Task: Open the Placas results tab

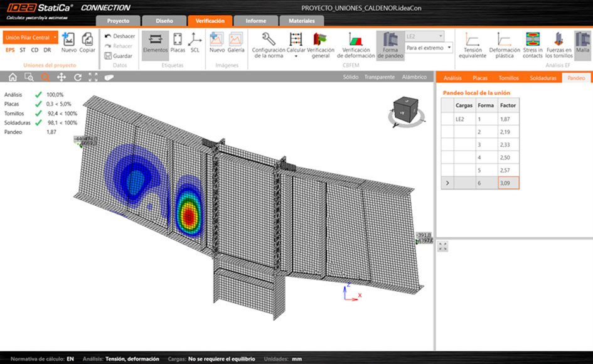Action: (480, 78)
